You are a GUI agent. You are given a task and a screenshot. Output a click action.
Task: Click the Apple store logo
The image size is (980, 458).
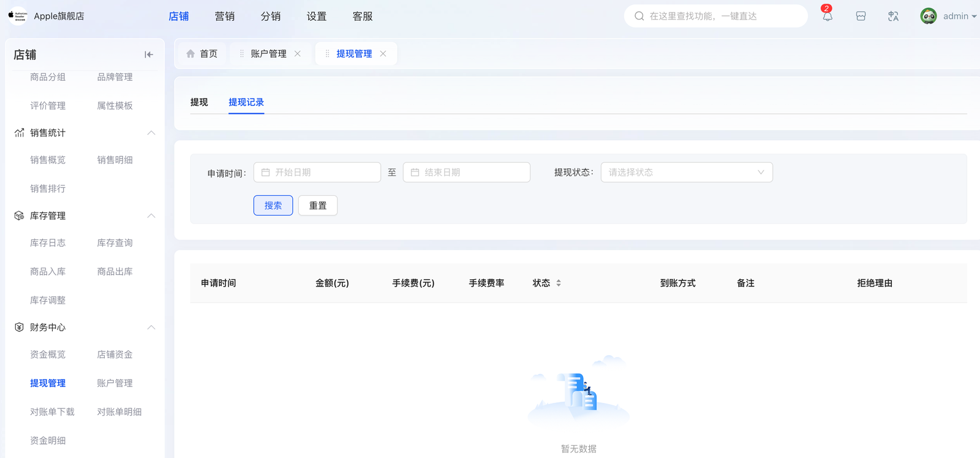(x=18, y=17)
